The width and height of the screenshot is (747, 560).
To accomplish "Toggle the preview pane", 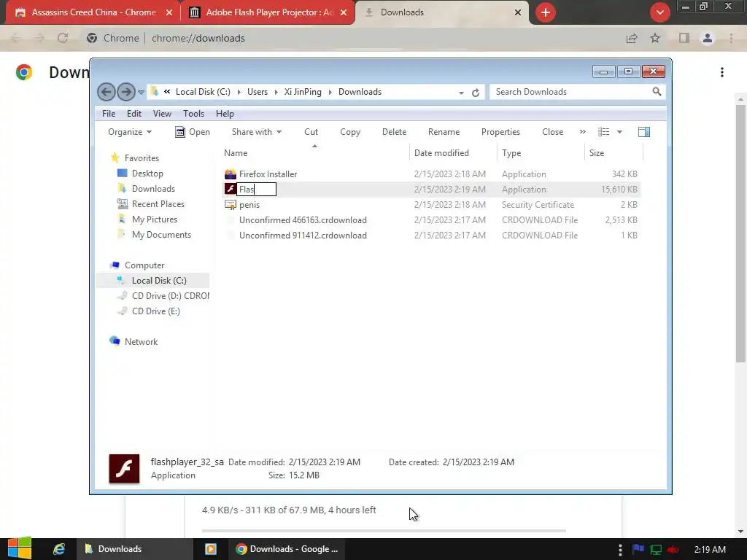I will point(644,132).
